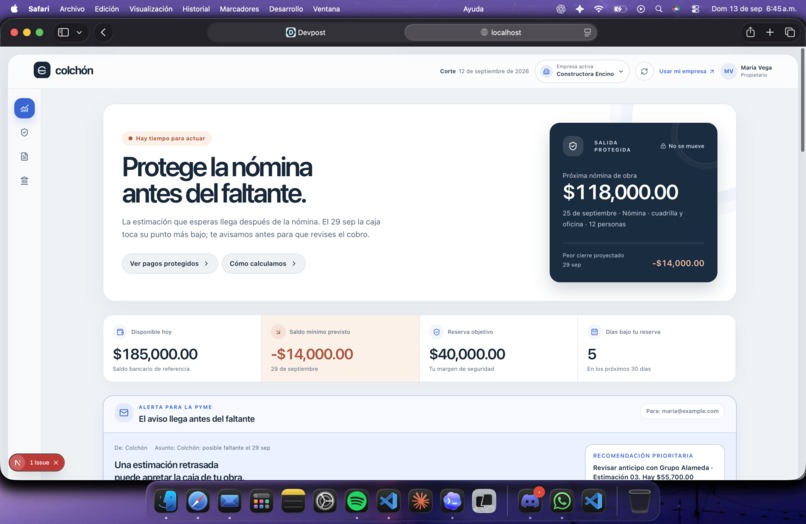Image resolution: width=806 pixels, height=524 pixels.
Task: Open the bank building icon in sidebar
Action: [24, 180]
